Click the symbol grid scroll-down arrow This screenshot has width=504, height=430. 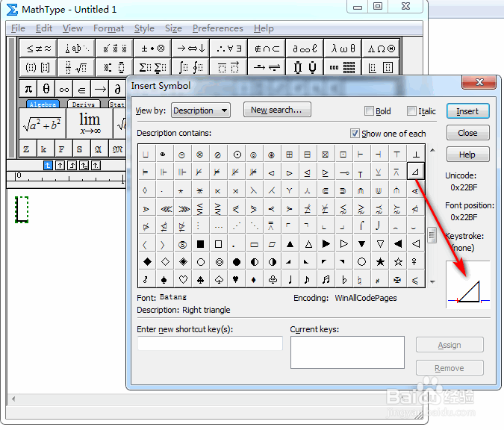point(432,282)
